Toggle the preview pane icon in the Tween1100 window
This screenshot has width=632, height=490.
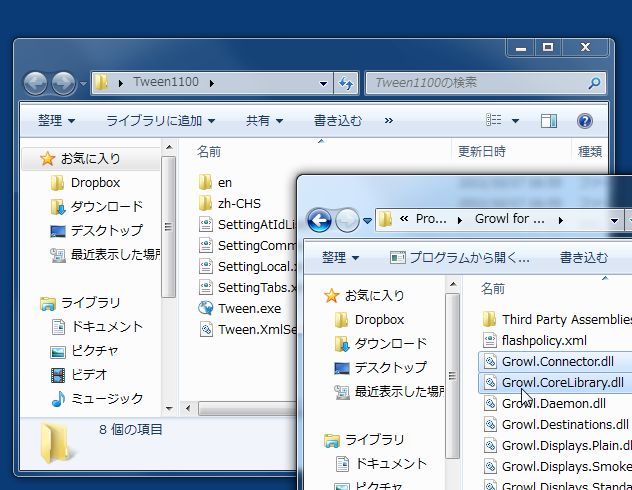pos(549,120)
